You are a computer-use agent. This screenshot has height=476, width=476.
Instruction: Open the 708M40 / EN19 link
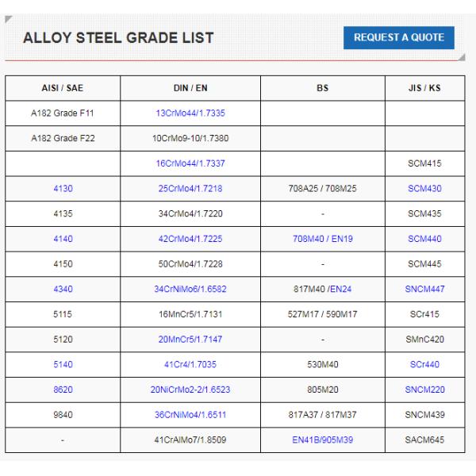click(323, 238)
